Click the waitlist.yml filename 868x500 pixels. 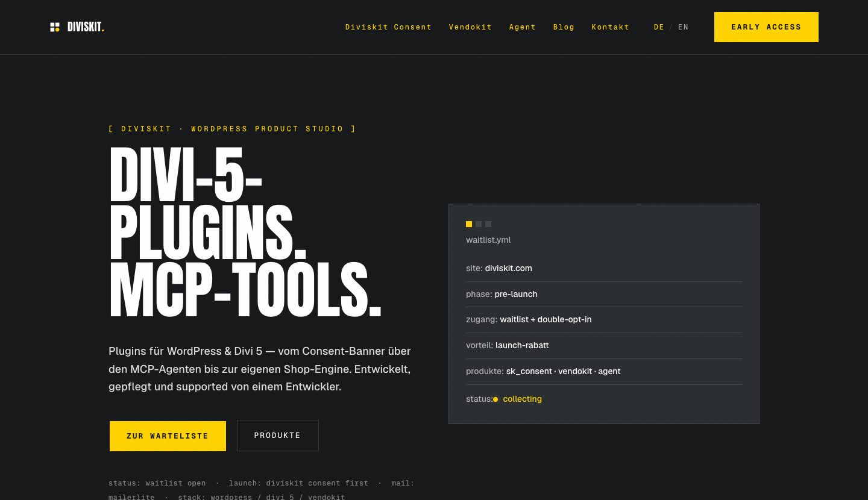(x=488, y=240)
